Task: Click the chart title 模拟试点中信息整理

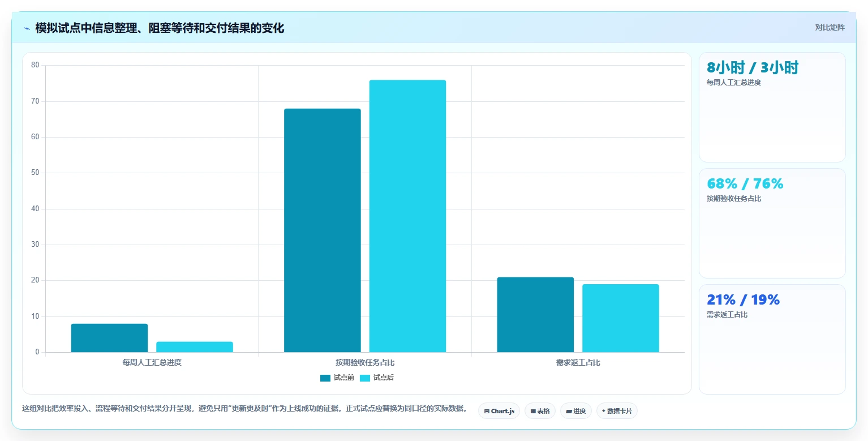Action: point(160,28)
